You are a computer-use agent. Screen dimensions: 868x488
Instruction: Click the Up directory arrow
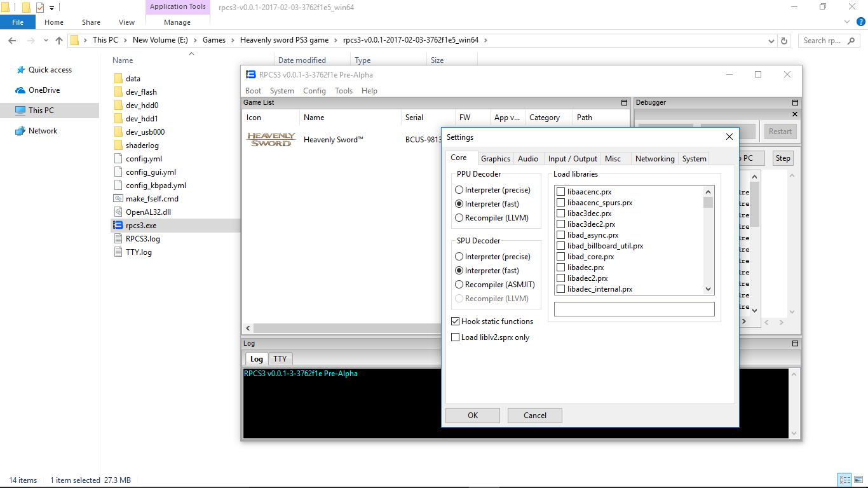point(59,40)
